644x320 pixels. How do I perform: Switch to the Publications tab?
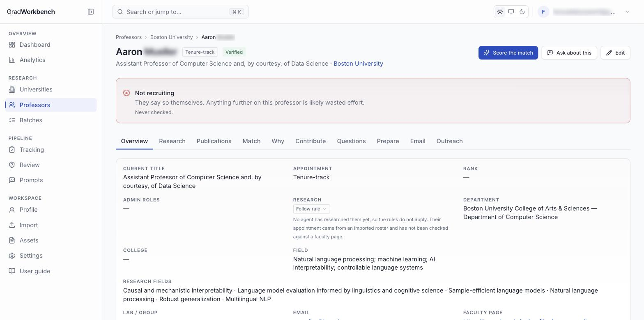pyautogui.click(x=214, y=141)
